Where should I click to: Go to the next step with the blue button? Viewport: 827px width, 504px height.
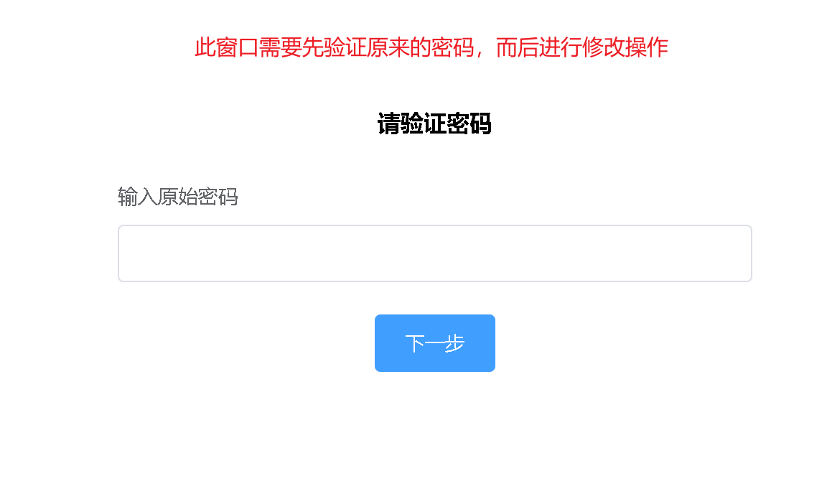[434, 343]
